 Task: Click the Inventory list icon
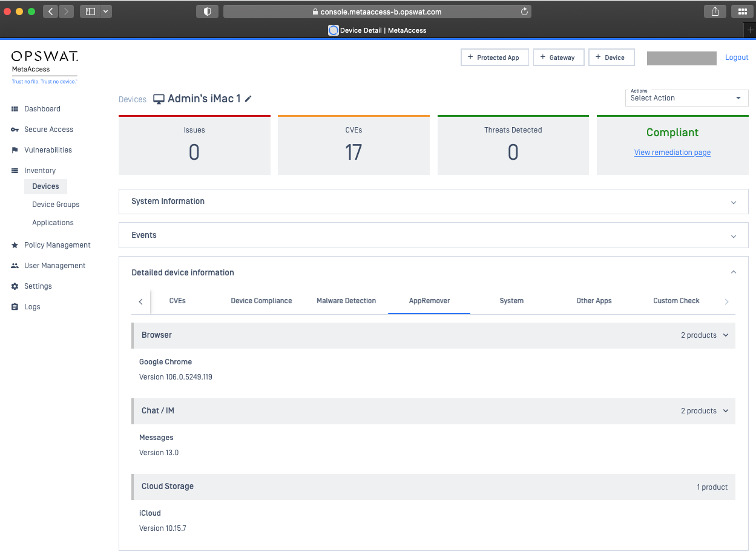15,171
